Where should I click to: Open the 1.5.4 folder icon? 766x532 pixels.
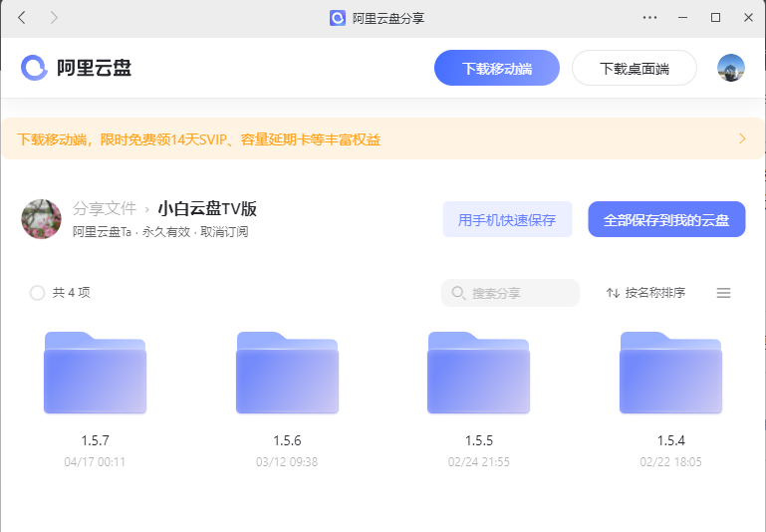670,373
